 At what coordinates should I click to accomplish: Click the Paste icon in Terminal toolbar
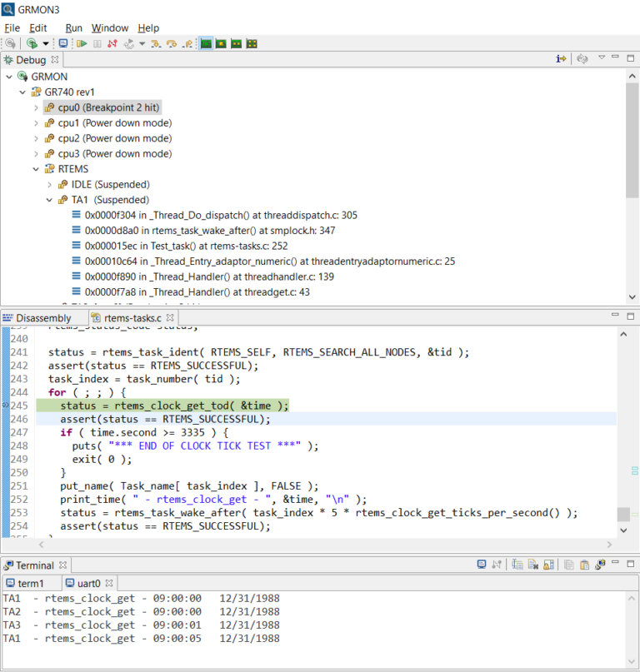583,565
